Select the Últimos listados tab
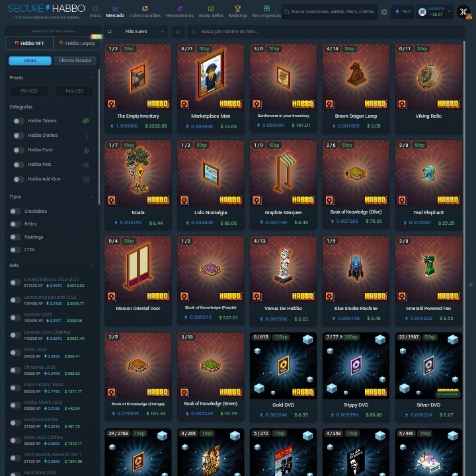Image resolution: width=476 pixels, height=476 pixels. coord(75,61)
